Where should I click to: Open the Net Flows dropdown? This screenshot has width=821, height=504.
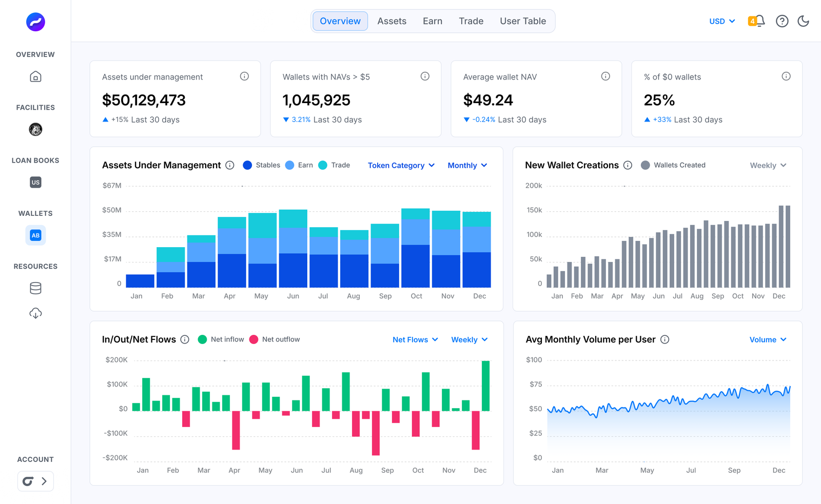point(415,339)
